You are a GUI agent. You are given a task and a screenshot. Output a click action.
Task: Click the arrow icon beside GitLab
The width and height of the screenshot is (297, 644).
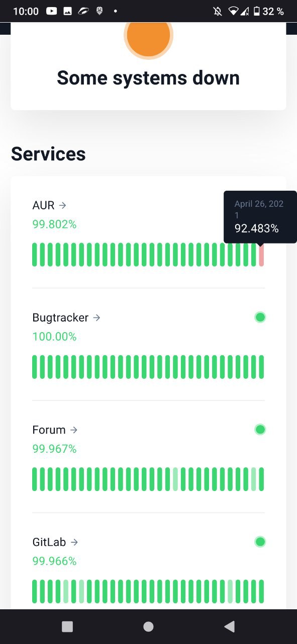[74, 542]
